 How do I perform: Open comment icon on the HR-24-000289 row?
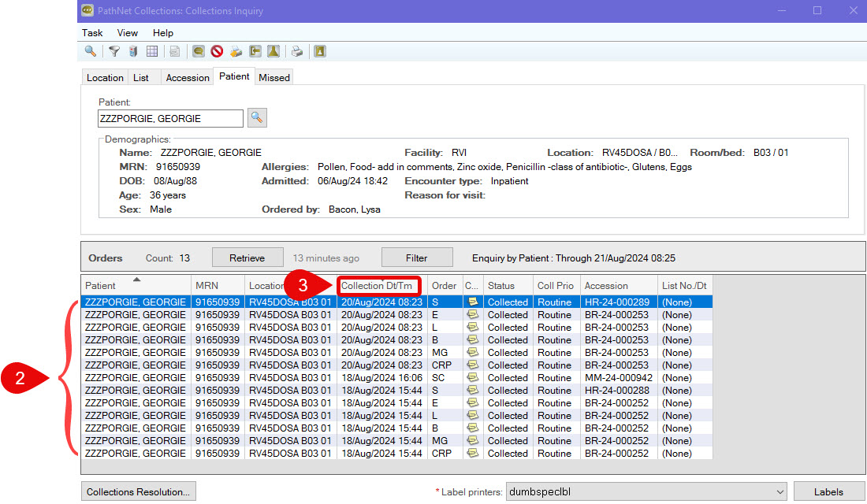[472, 302]
